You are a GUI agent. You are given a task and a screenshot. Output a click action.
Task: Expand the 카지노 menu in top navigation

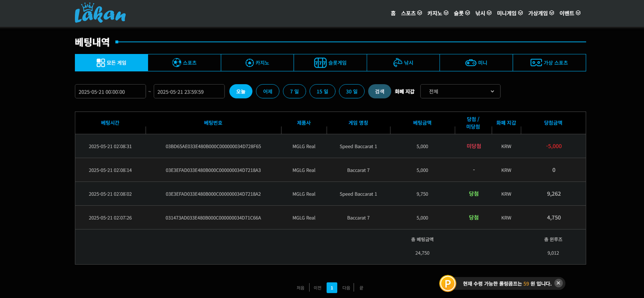click(x=438, y=13)
